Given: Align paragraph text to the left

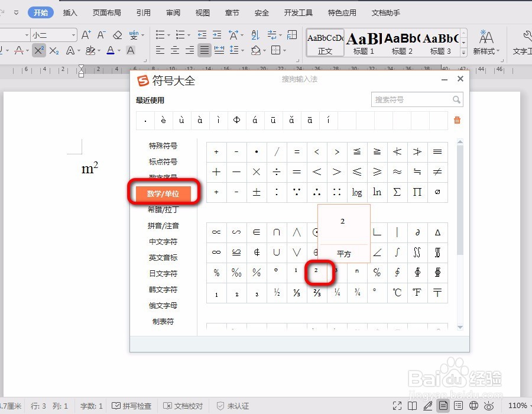Looking at the screenshot, I should pos(160,50).
